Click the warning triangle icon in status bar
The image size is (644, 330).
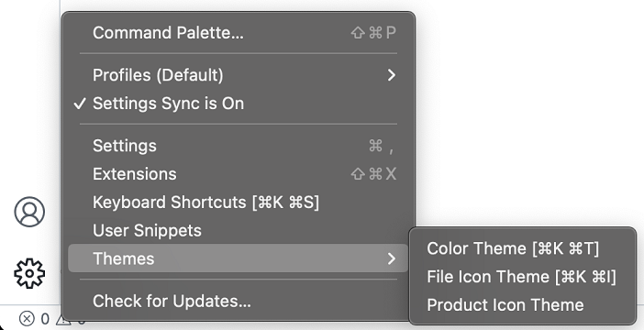tap(61, 319)
